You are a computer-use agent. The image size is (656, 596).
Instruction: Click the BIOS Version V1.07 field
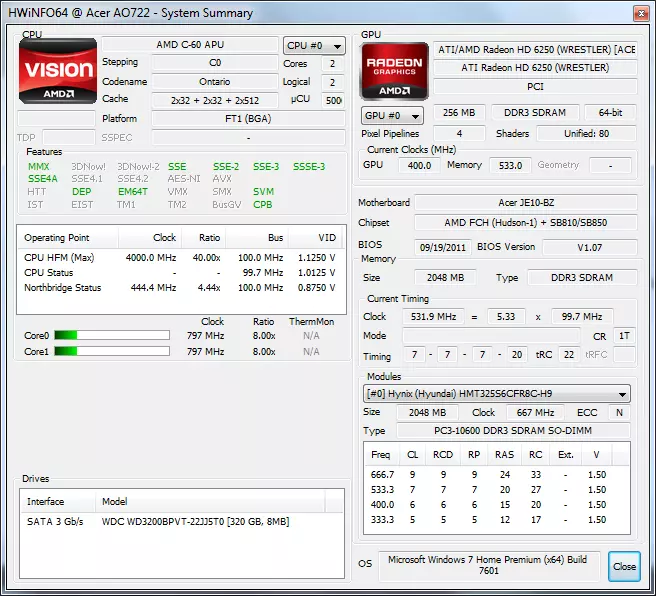click(x=589, y=247)
